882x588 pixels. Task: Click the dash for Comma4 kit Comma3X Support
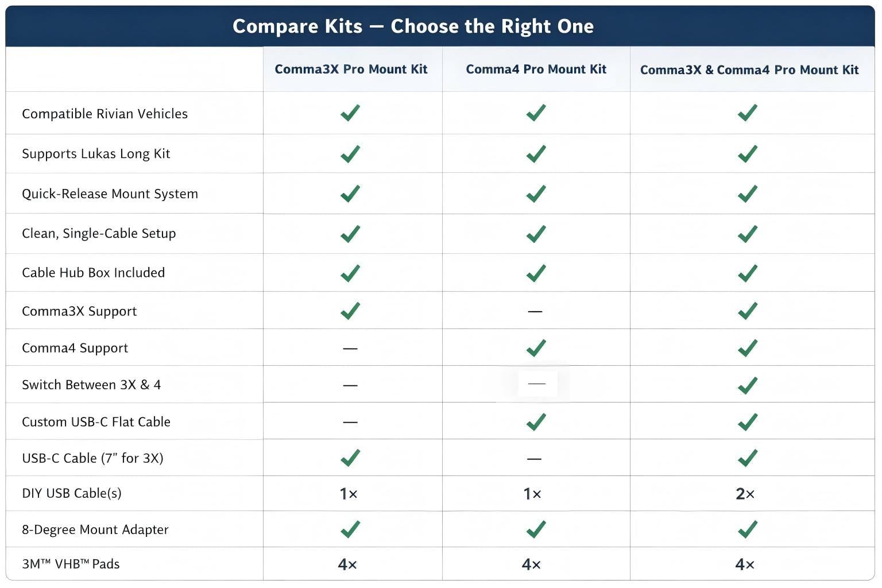coord(535,311)
